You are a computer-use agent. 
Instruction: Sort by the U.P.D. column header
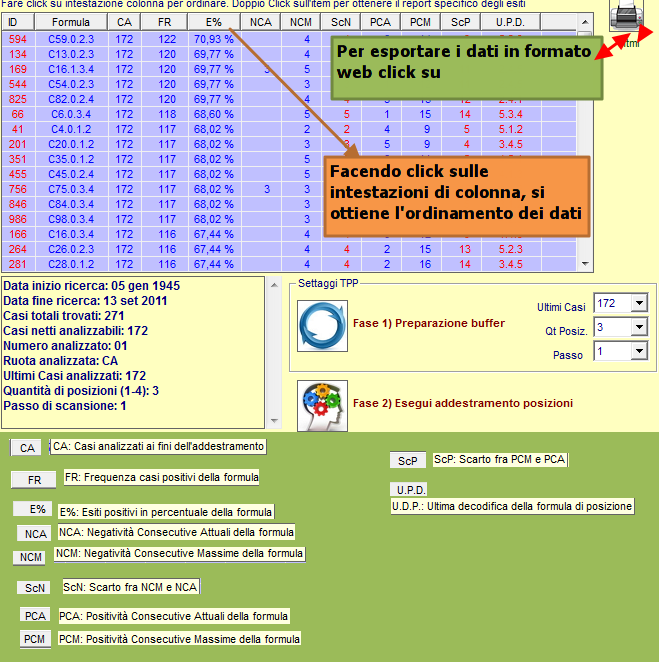tap(510, 22)
